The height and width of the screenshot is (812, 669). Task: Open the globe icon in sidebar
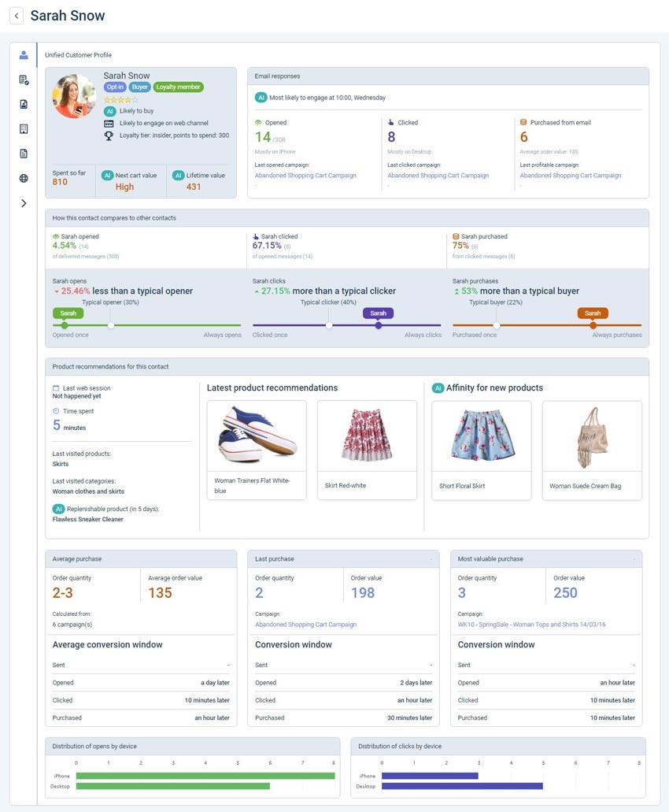coord(24,178)
